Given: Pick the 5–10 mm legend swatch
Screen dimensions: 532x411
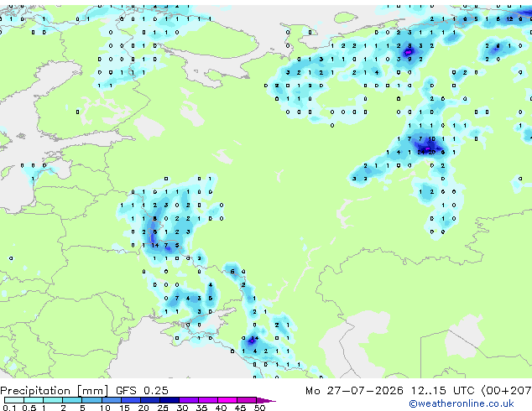Looking at the screenshot, I should (x=91, y=400).
